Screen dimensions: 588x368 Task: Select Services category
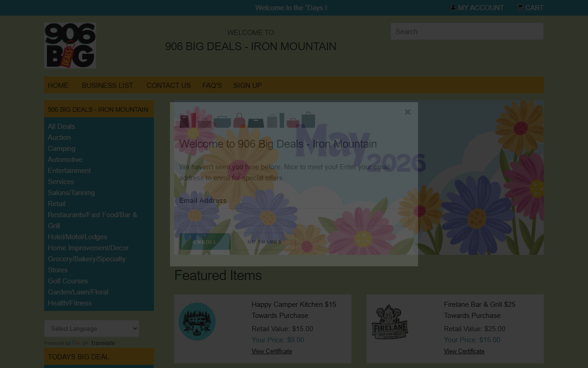click(61, 182)
